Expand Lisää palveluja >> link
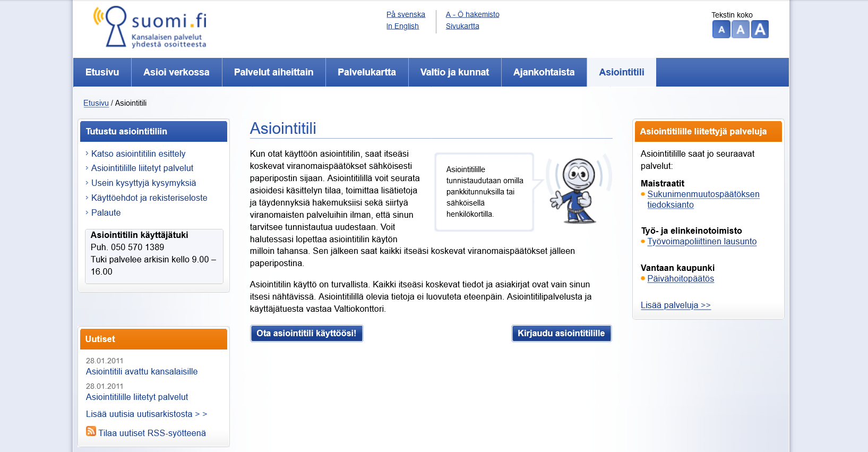Viewport: 868px width, 452px height. [x=675, y=305]
